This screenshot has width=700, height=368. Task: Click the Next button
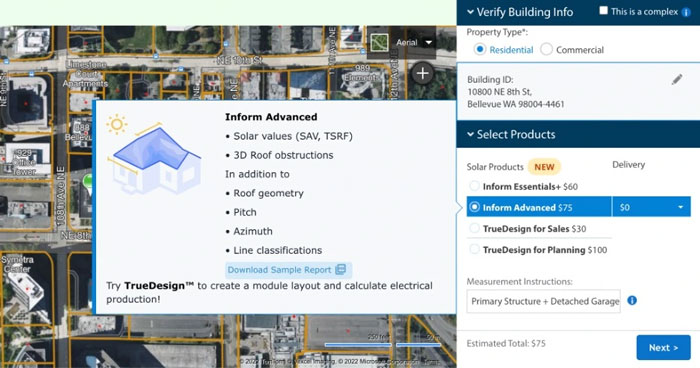point(663,347)
